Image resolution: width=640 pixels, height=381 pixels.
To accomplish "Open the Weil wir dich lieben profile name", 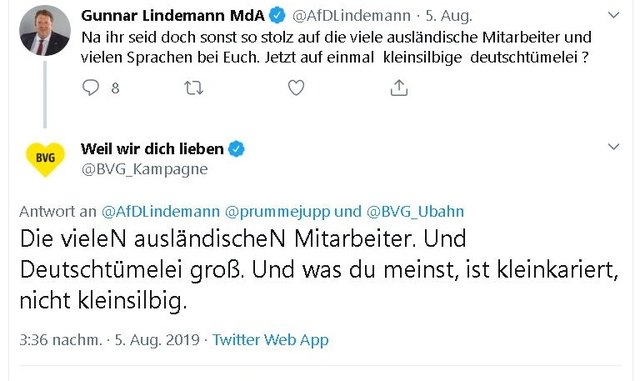I will 152,149.
